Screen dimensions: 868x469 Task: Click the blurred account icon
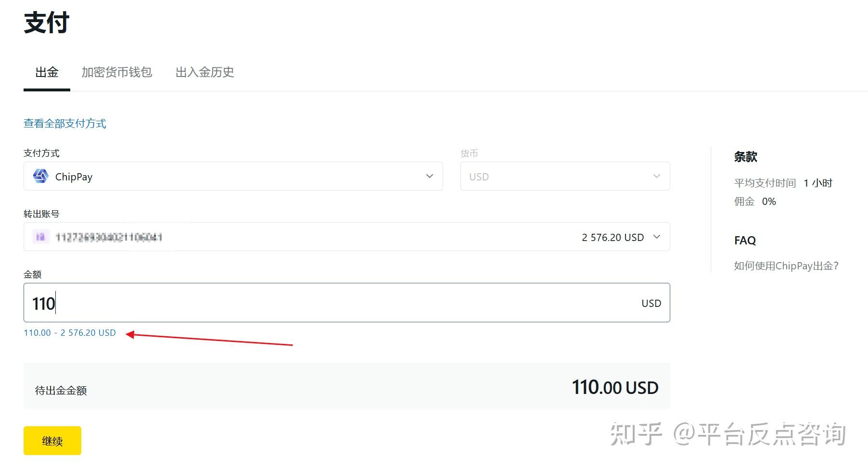[40, 237]
